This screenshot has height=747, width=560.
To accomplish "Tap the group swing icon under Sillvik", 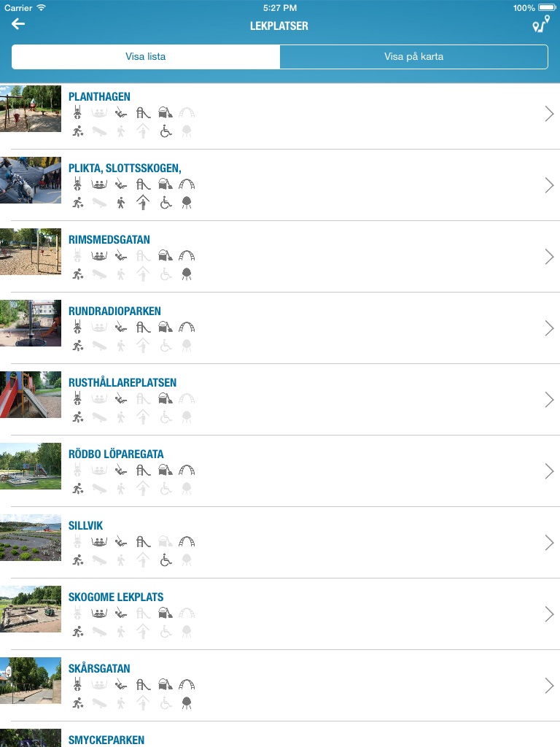I will (99, 542).
